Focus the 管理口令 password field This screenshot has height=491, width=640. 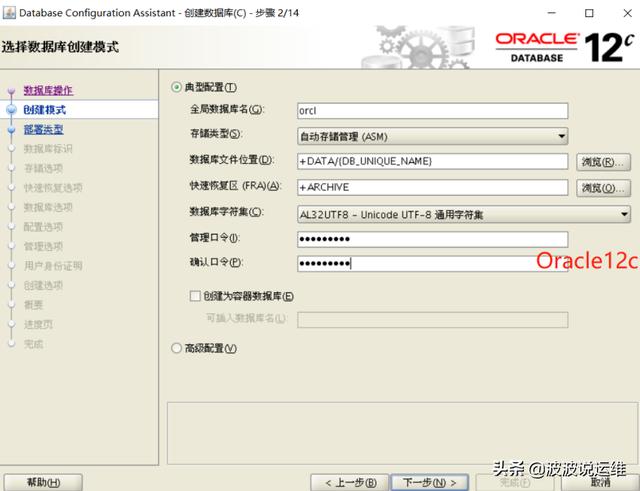pyautogui.click(x=433, y=239)
